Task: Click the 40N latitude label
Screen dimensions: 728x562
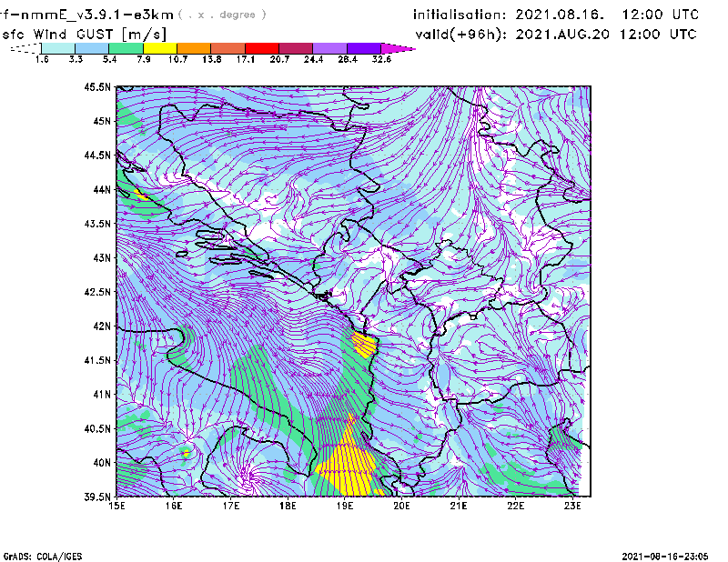Action: (x=102, y=463)
